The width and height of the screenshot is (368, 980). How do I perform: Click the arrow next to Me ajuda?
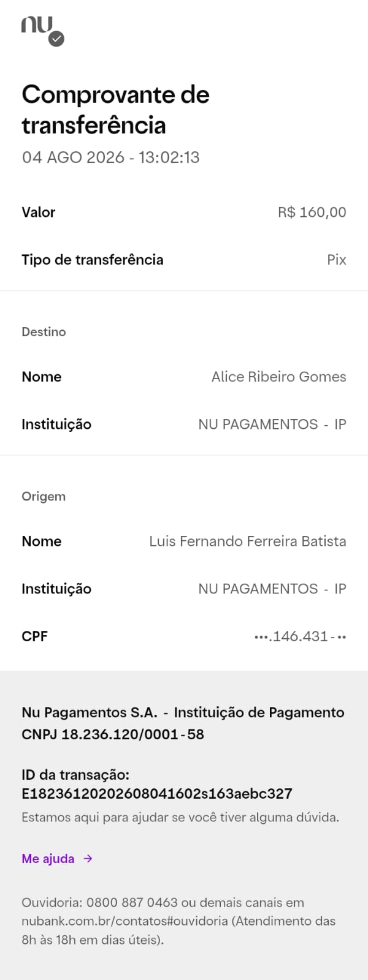tap(88, 859)
